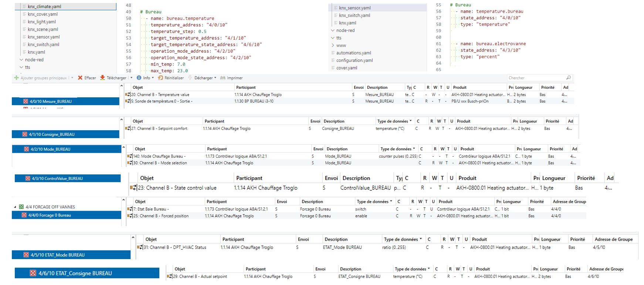Image resolution: width=644 pixels, height=285 pixels.
Task: Select row 27: Channel B - Setpoint comfort
Action: click(159, 128)
